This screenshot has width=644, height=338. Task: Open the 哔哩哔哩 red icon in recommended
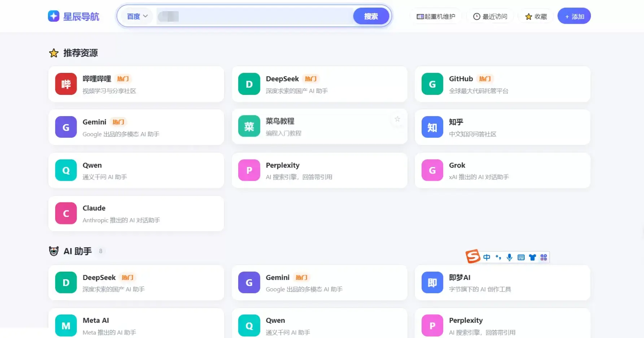click(x=66, y=84)
